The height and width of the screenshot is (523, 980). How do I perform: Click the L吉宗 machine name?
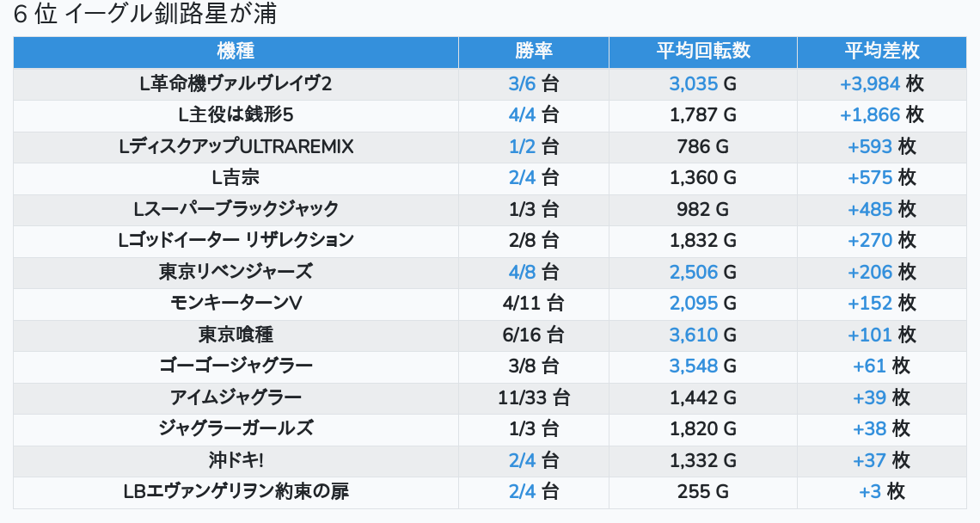pos(236,178)
